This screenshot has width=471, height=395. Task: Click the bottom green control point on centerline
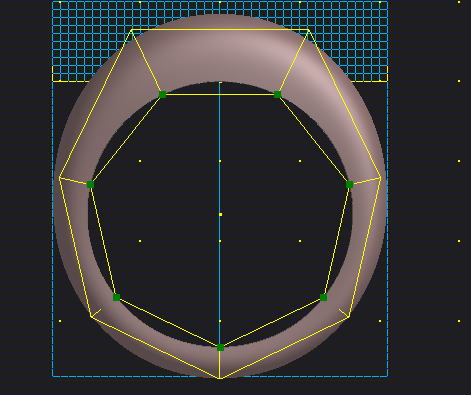tap(220, 348)
